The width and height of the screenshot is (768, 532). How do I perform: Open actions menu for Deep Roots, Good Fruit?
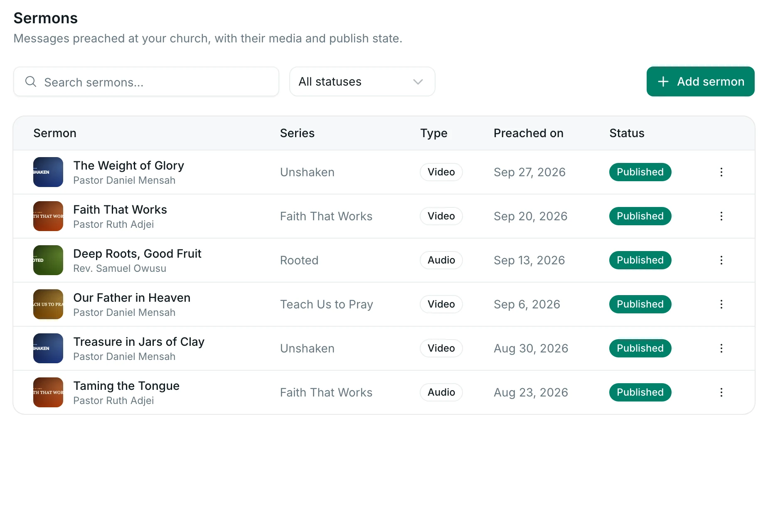coord(721,260)
